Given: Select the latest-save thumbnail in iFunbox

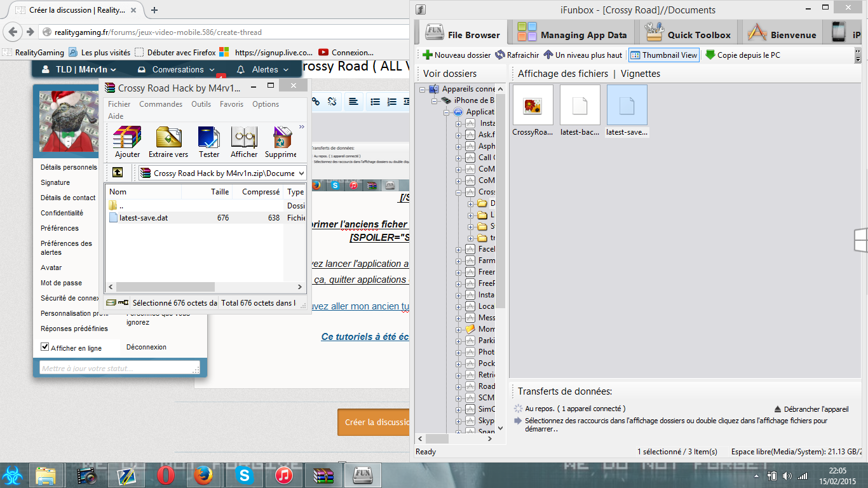Looking at the screenshot, I should pyautogui.click(x=627, y=111).
